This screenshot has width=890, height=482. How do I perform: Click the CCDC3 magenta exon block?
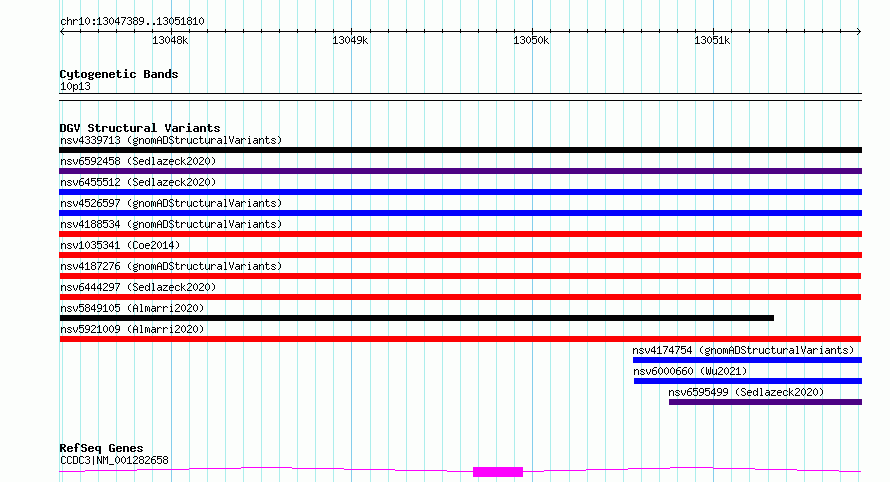coord(498,472)
